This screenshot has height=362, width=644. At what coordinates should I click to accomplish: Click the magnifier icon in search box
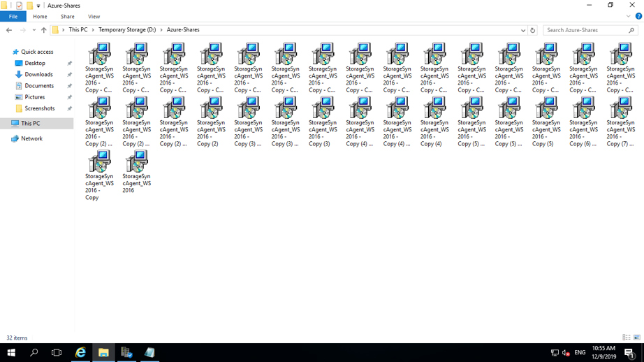point(631,30)
